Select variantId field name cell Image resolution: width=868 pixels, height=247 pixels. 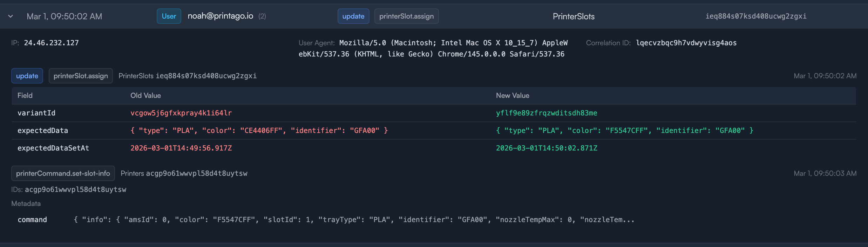tap(36, 113)
